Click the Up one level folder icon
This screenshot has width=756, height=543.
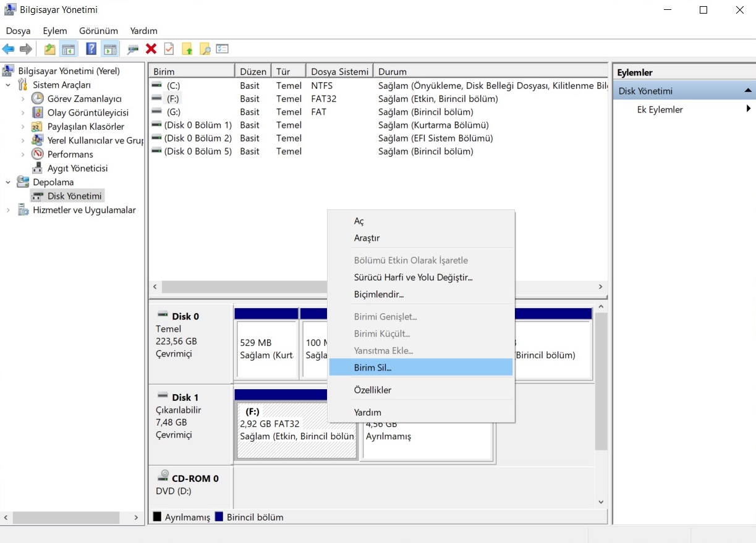click(x=50, y=49)
